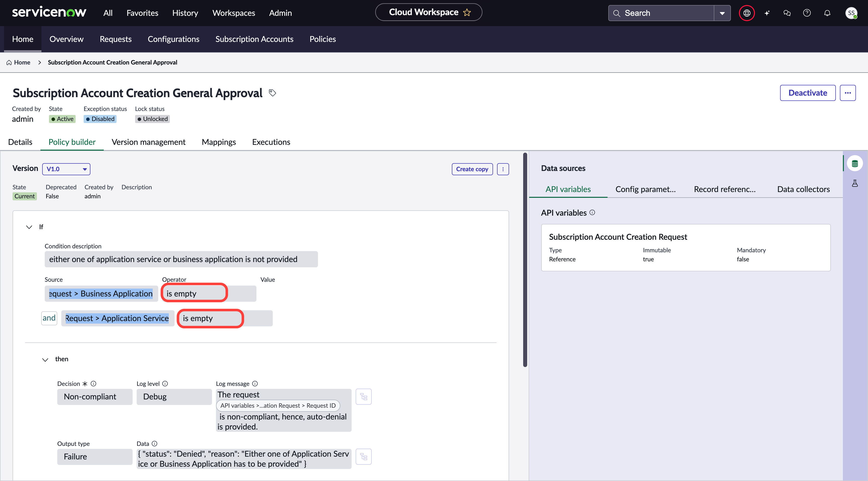The height and width of the screenshot is (481, 868).
Task: Click the policy builder vertical scrollbar
Action: [525, 259]
